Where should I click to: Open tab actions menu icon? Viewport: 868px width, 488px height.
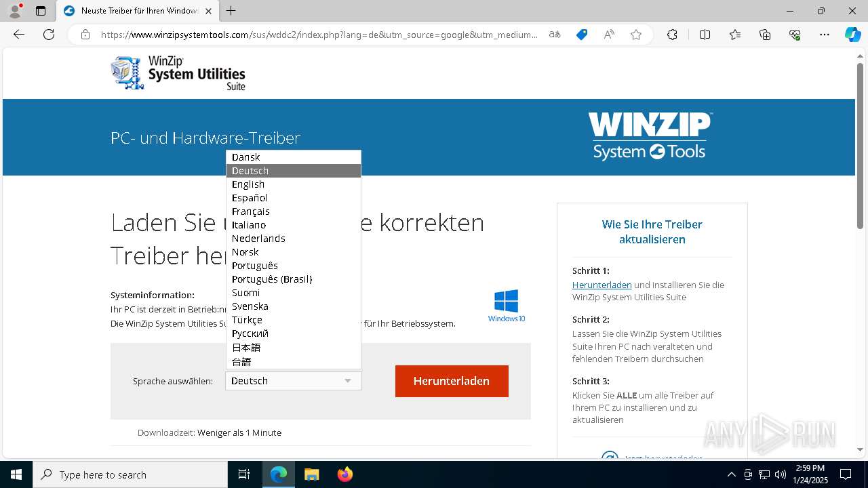click(x=41, y=11)
